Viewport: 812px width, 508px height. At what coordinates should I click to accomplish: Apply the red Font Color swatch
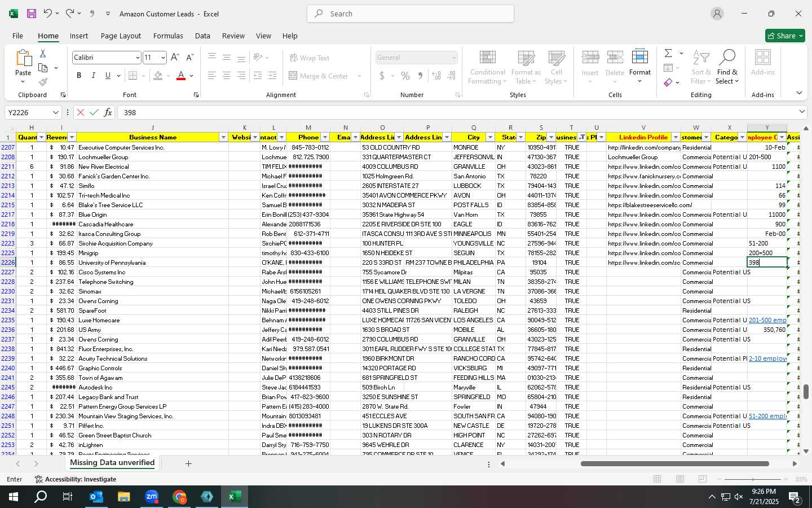(x=181, y=76)
